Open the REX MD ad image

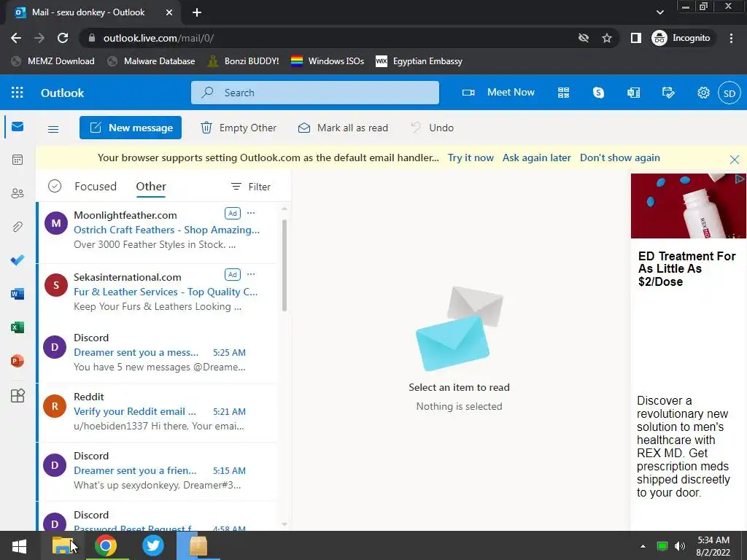pos(689,206)
